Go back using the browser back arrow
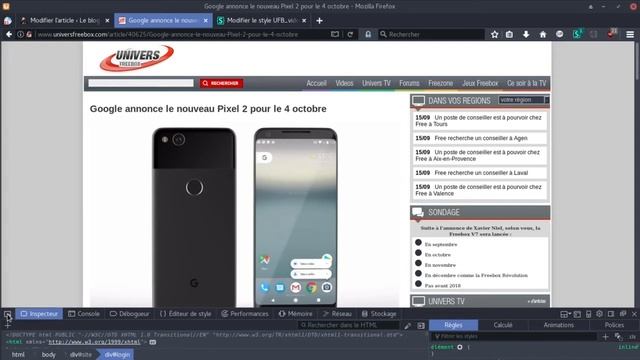 click(x=9, y=35)
